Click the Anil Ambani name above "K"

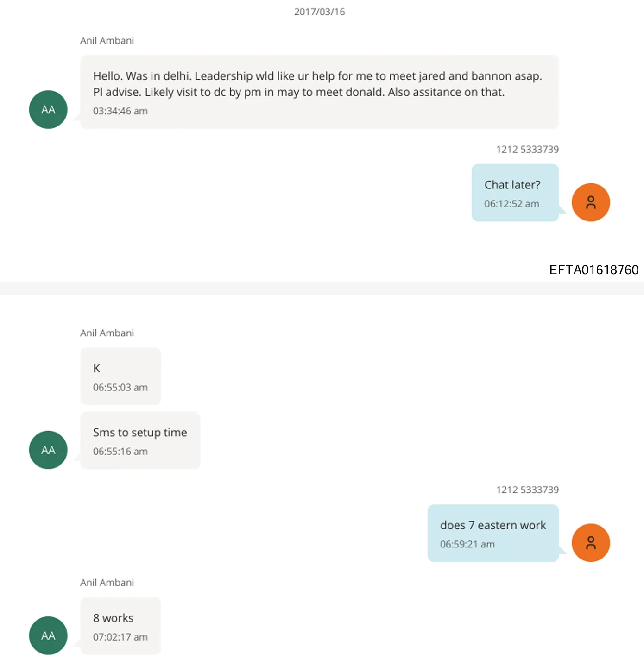click(107, 333)
